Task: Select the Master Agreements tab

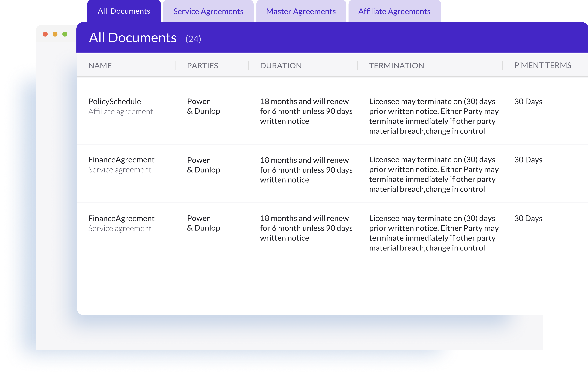Action: (301, 11)
